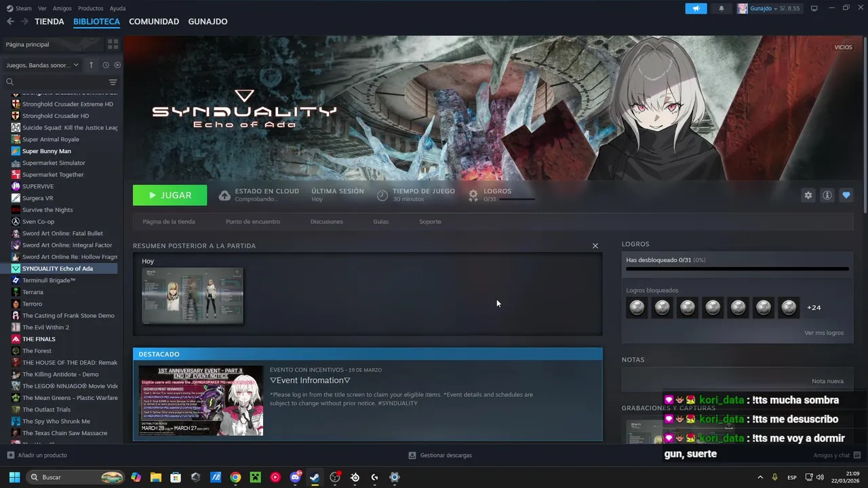
Task: Open Discord from the taskbar
Action: point(295,477)
